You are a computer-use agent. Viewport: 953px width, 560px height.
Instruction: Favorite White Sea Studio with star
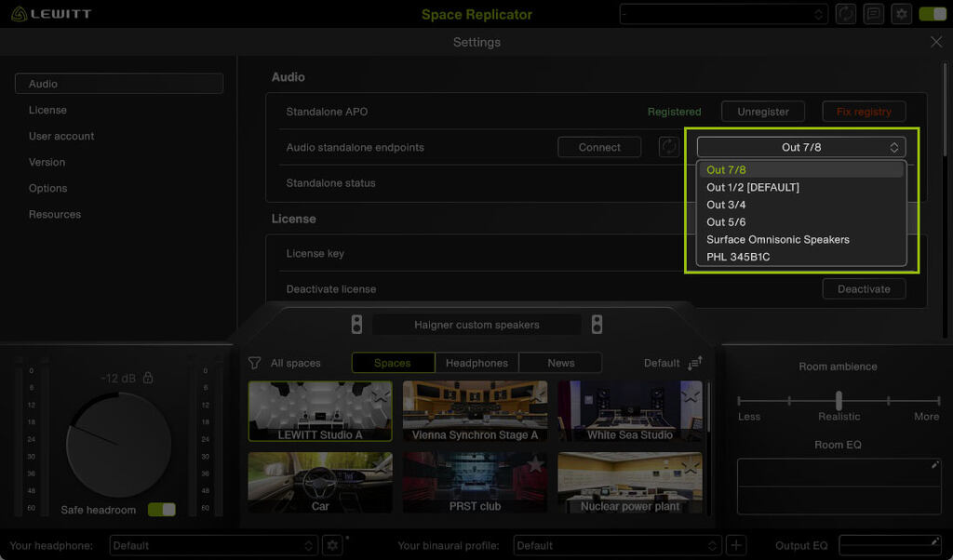pos(691,395)
